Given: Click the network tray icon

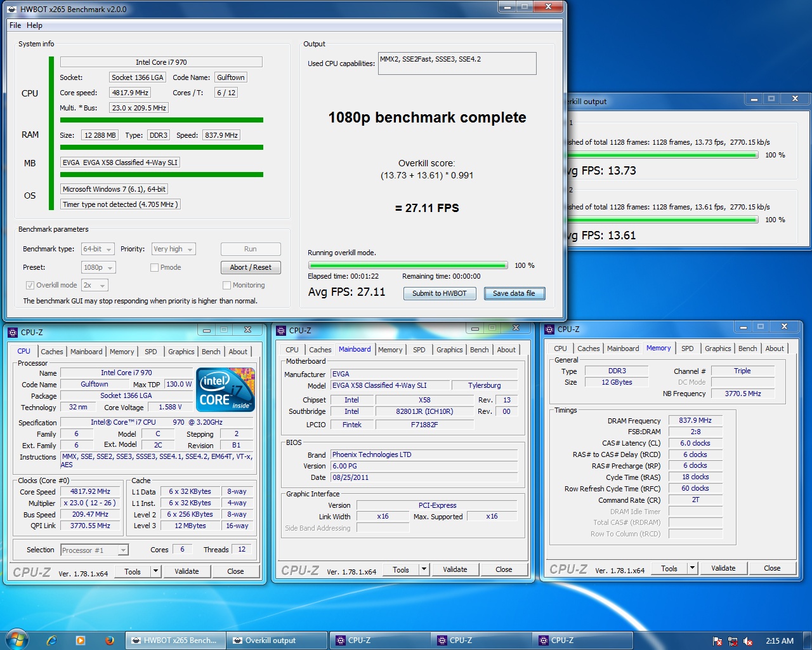Looking at the screenshot, I should coord(733,641).
